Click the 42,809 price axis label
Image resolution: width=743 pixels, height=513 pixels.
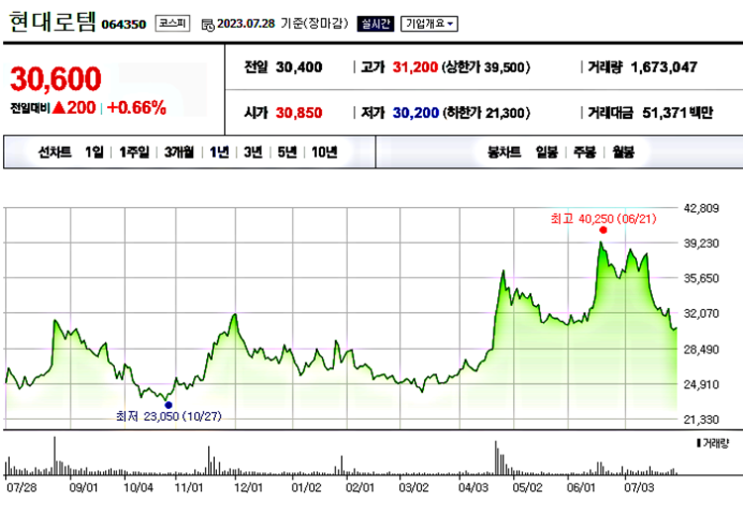701,208
